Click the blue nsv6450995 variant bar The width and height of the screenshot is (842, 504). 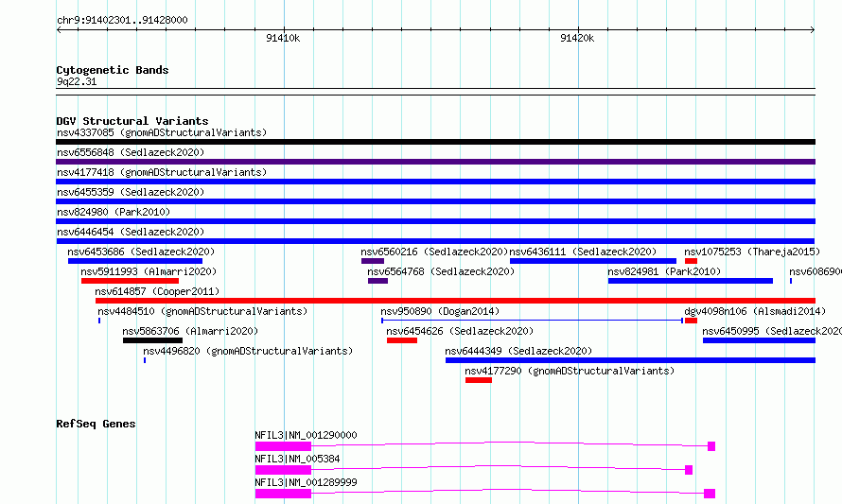760,340
